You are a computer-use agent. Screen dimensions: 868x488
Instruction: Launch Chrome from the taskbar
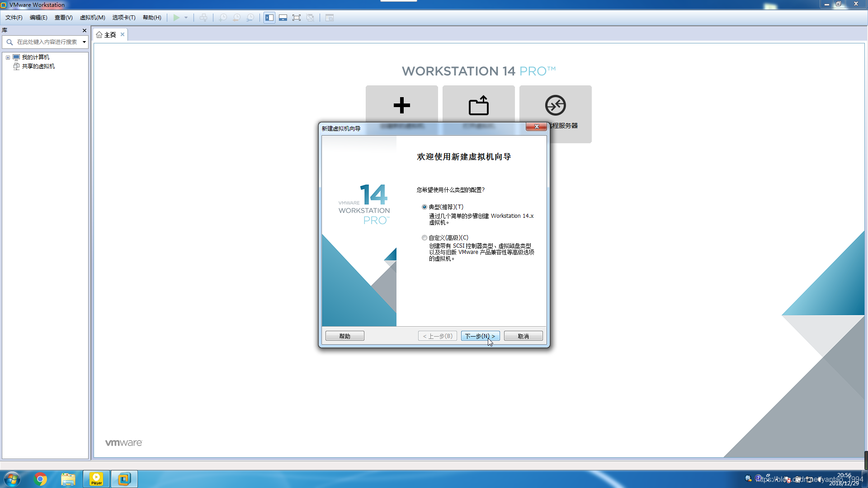(x=40, y=479)
